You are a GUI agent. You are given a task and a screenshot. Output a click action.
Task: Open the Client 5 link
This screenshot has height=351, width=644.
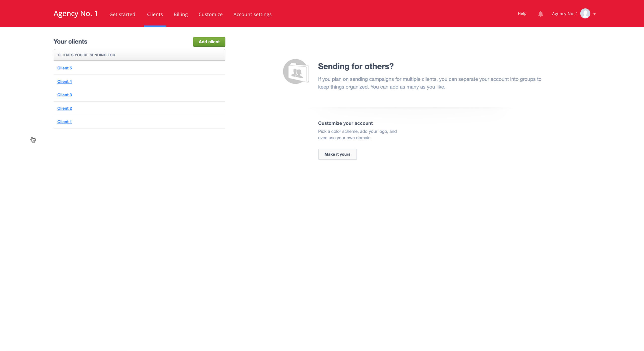point(64,68)
